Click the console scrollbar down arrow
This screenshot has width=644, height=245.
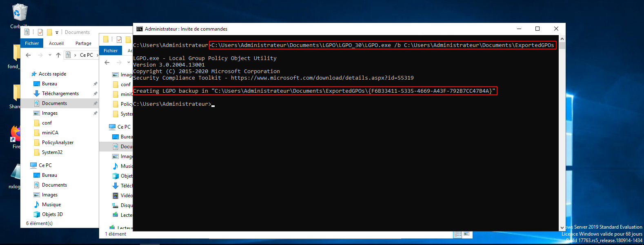562,227
